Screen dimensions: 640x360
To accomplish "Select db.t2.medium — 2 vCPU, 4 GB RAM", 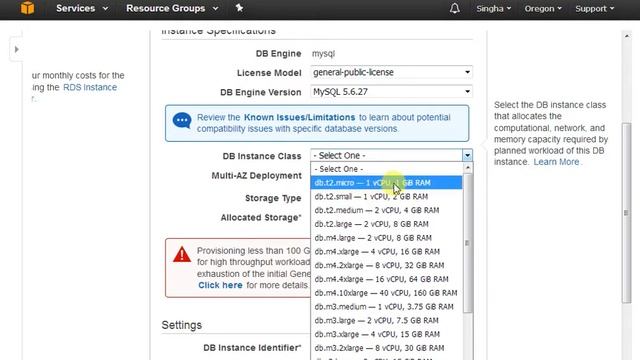I will [x=387, y=210].
